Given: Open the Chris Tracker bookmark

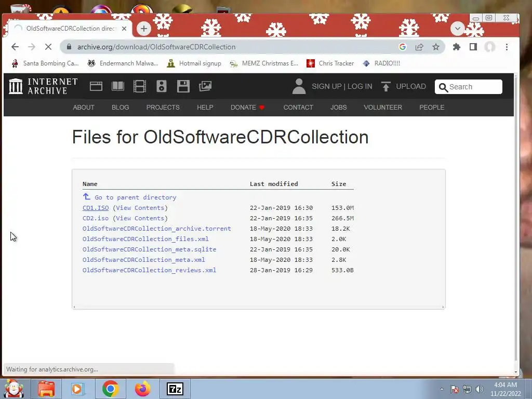Looking at the screenshot, I should pos(330,63).
